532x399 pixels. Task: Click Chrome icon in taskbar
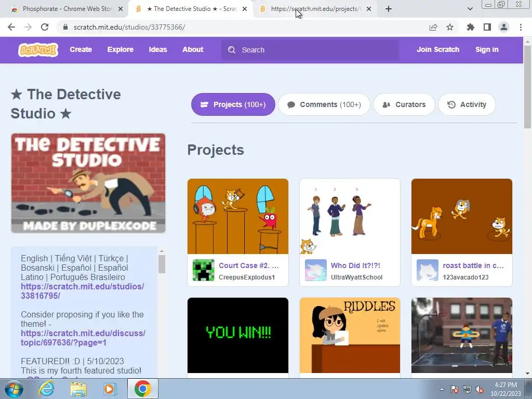click(142, 389)
